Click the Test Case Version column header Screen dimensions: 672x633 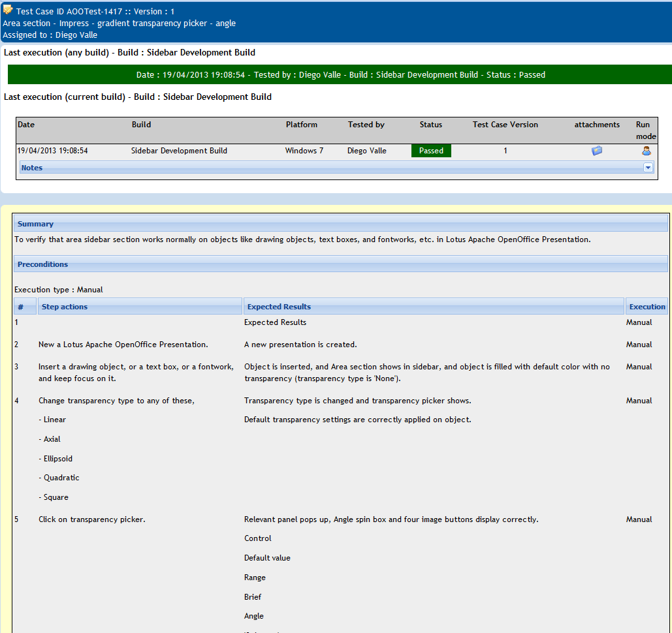point(505,125)
